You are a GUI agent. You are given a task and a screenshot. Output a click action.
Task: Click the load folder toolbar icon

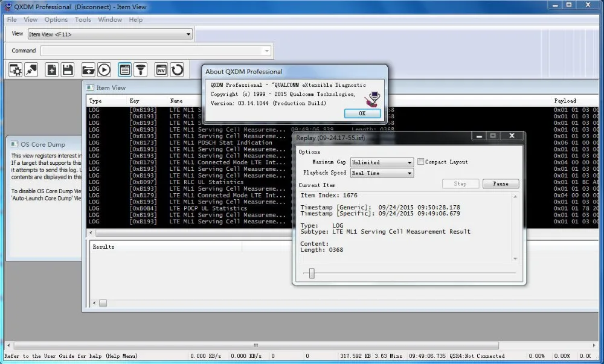click(x=88, y=70)
